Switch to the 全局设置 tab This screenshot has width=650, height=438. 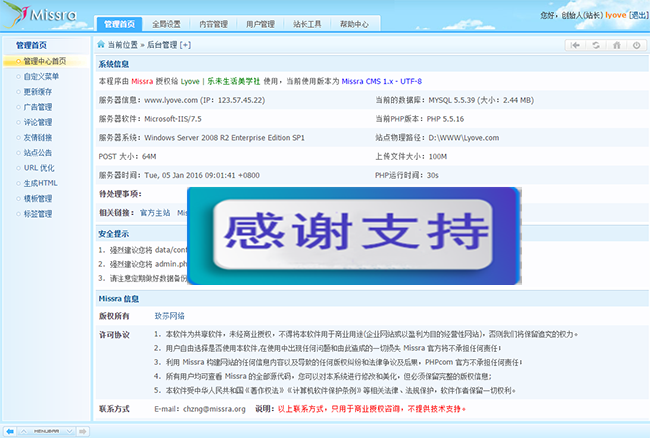(x=166, y=24)
